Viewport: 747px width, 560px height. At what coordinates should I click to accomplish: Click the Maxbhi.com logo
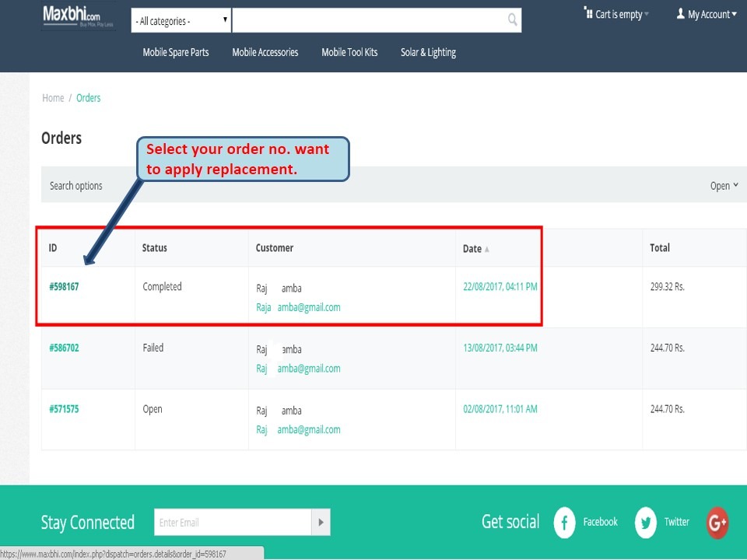tap(79, 16)
